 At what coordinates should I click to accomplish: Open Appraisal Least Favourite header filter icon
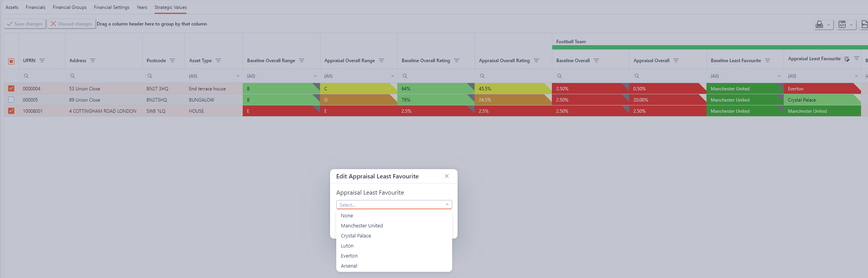click(x=856, y=58)
